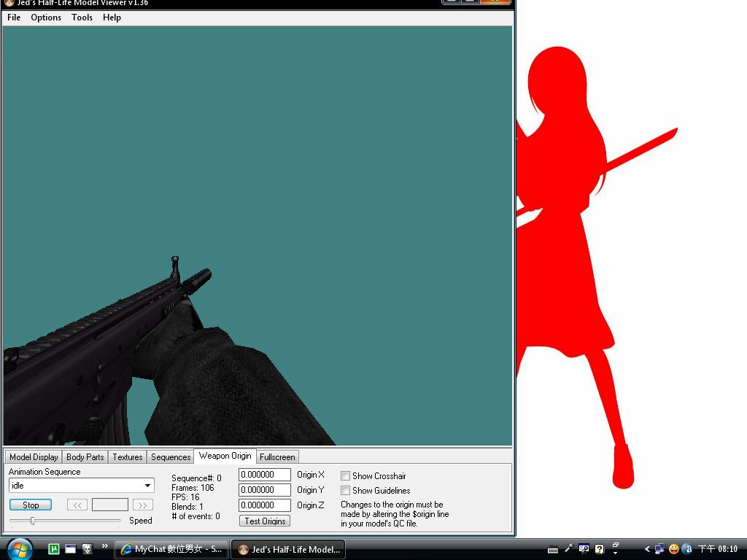Screen dimensions: 747x560
Task: Switch to the Model Display tab
Action: (34, 456)
